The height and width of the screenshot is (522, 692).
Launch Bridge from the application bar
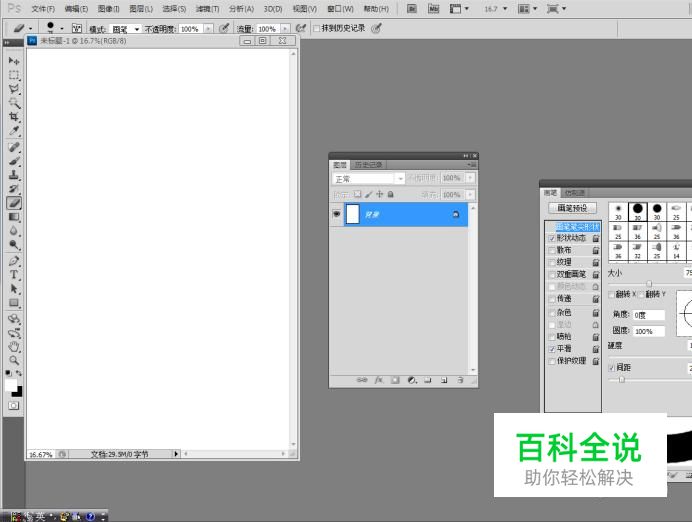click(x=412, y=8)
